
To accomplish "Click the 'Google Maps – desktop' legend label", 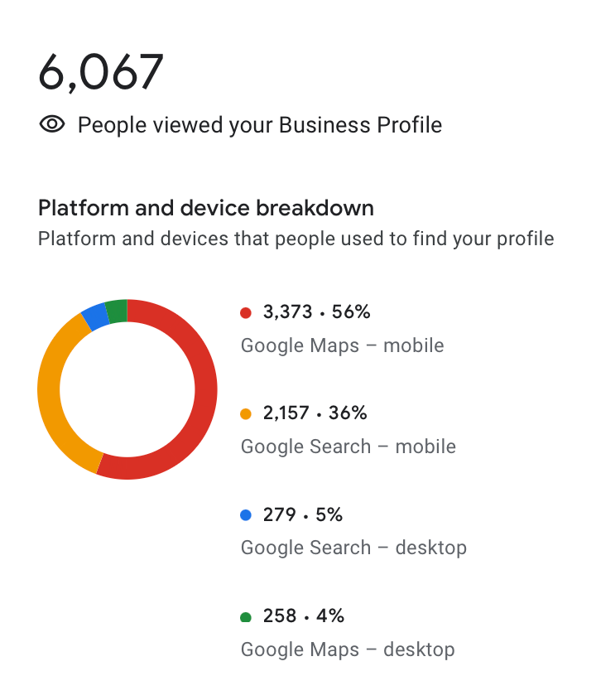I will coord(348,649).
